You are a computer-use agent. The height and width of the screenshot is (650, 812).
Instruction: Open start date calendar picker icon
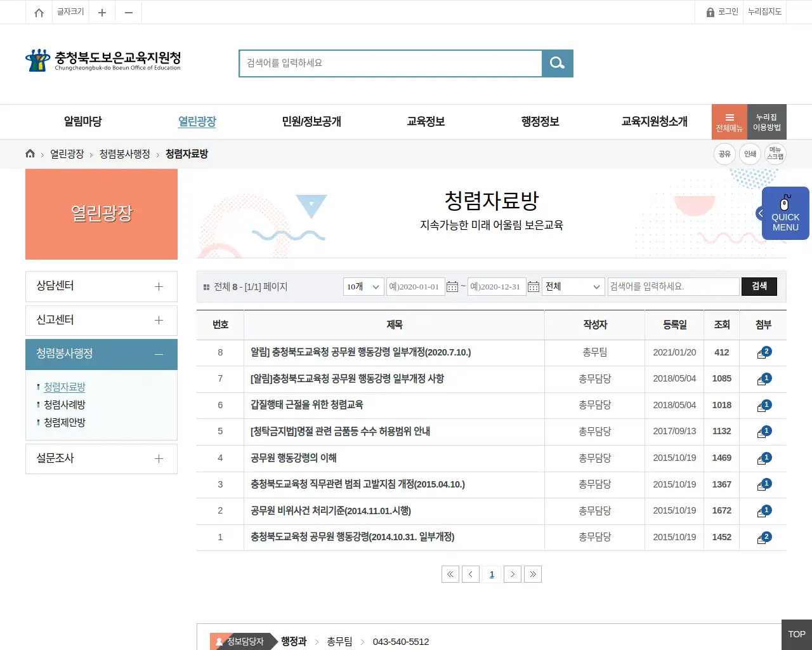tap(452, 287)
